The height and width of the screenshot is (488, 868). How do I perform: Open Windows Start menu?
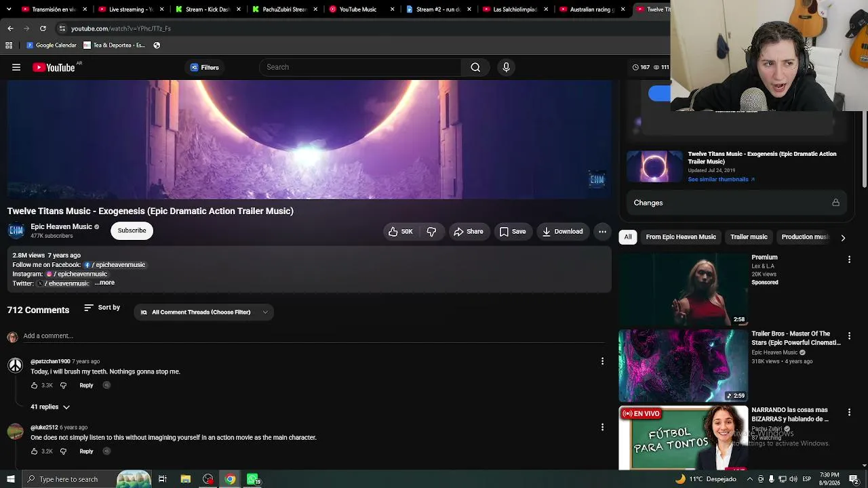tap(10, 479)
